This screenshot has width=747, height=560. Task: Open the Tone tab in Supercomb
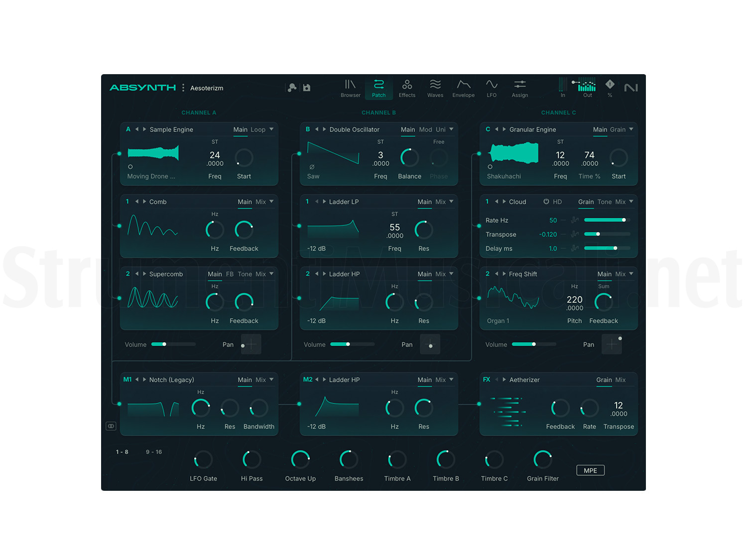[x=245, y=274]
